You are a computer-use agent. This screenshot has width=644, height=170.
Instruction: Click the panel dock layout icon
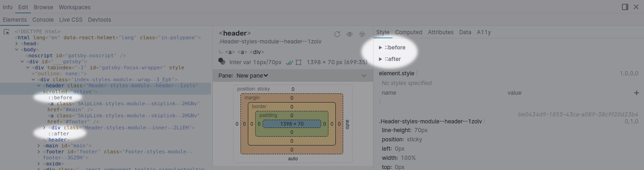pyautogui.click(x=625, y=7)
